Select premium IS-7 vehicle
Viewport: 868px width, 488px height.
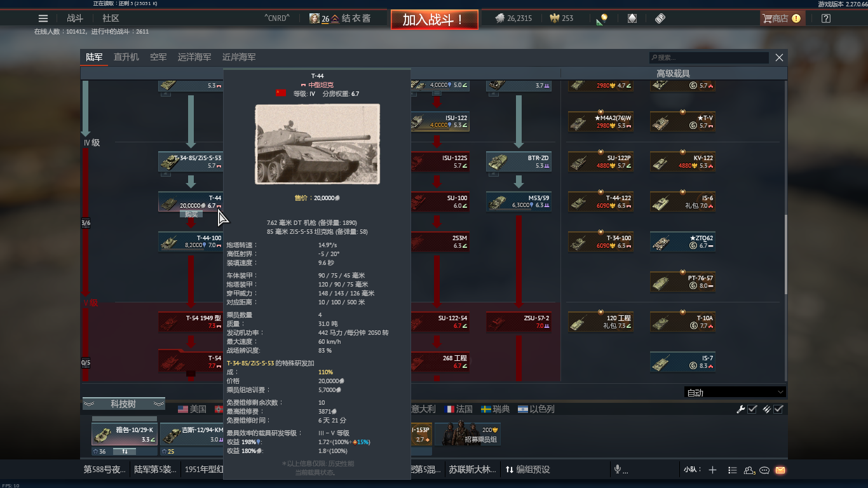[x=683, y=362]
